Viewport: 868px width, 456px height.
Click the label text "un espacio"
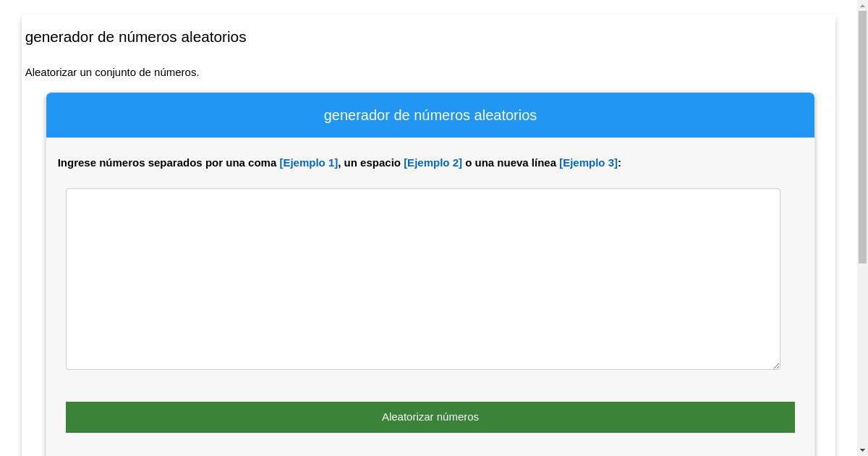pos(371,163)
